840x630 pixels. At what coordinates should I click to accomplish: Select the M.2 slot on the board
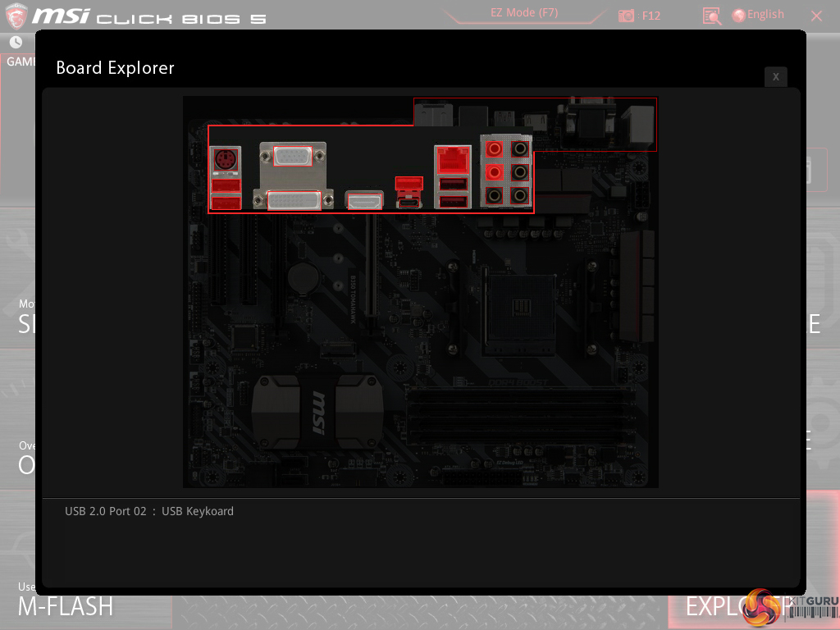click(x=338, y=350)
